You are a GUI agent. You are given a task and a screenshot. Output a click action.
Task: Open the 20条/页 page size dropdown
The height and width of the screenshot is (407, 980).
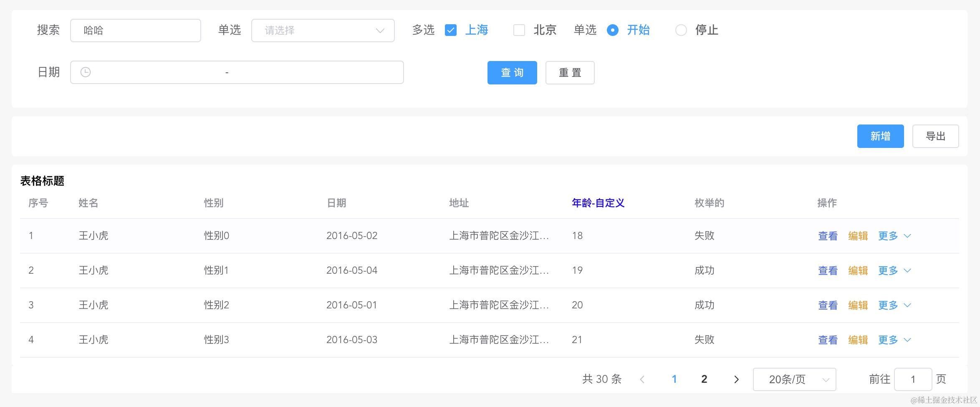click(793, 379)
